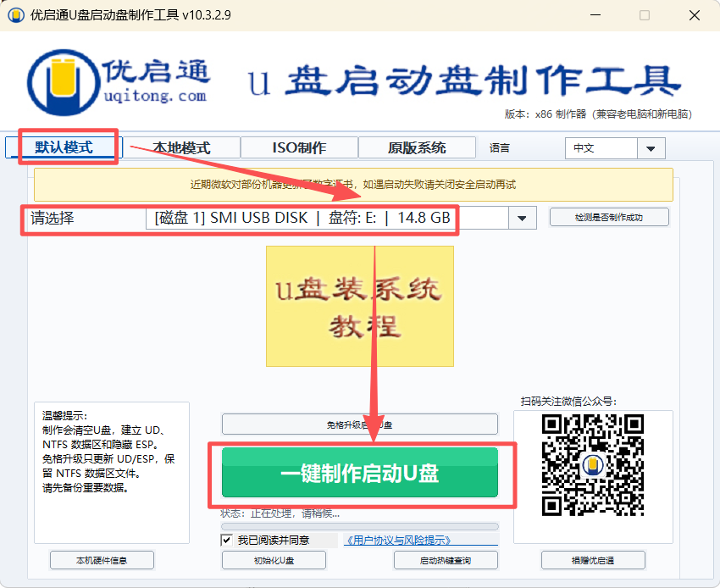
Task: Click the 检测是否制作成功 button
Action: pyautogui.click(x=609, y=217)
